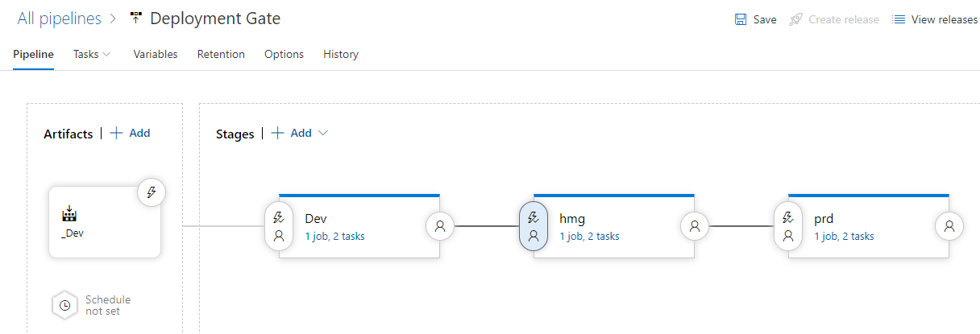Navigate to All pipelines breadcrumb
Viewport: 980px width, 334px height.
click(59, 19)
